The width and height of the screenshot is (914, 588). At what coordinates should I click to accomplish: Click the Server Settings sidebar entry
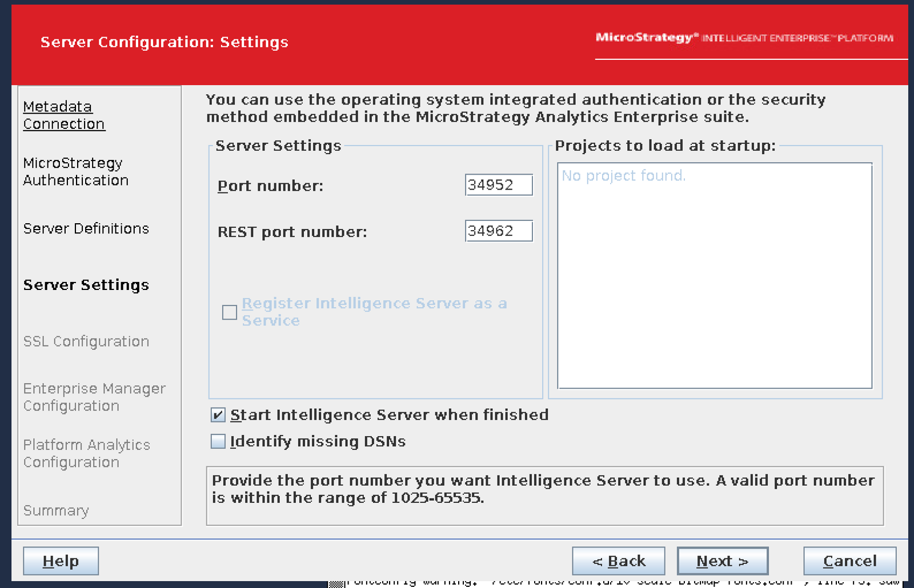point(86,285)
